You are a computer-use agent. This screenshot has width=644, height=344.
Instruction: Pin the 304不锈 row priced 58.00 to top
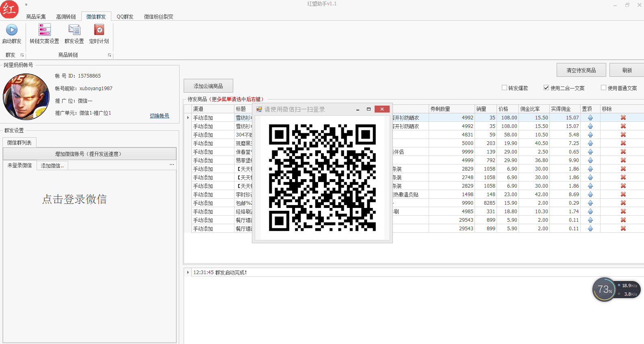click(x=590, y=135)
